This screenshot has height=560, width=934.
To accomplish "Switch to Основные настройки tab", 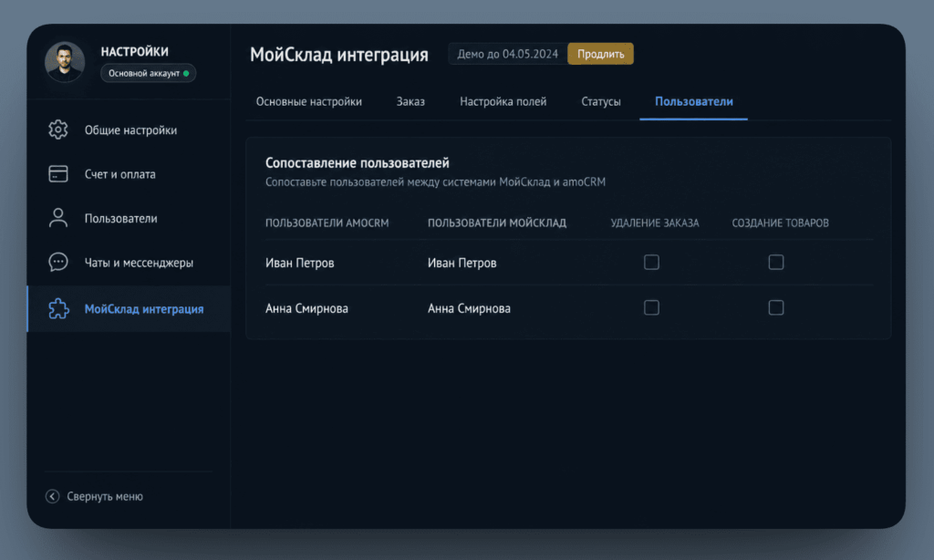I will [308, 101].
